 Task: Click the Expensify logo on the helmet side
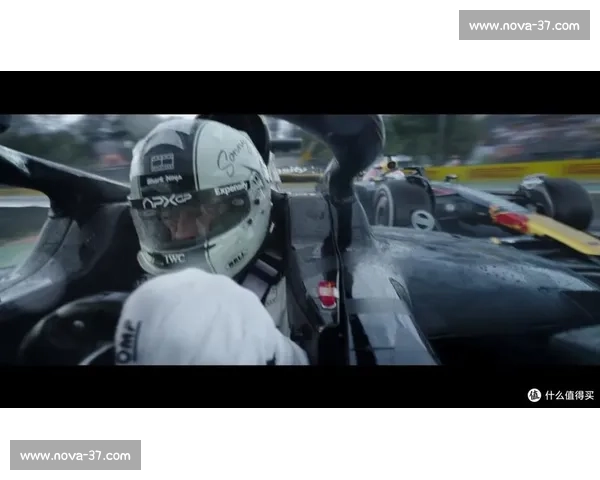(x=231, y=187)
